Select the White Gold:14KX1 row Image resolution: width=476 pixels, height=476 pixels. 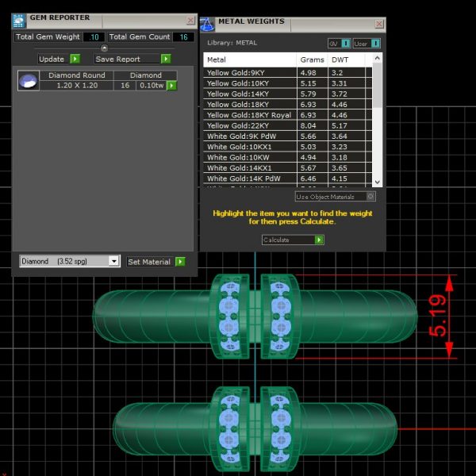tap(287, 168)
